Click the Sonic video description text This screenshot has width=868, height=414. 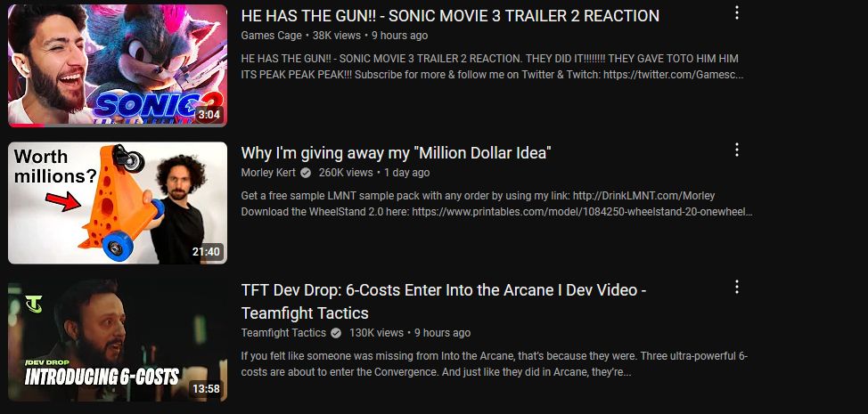tap(492, 66)
